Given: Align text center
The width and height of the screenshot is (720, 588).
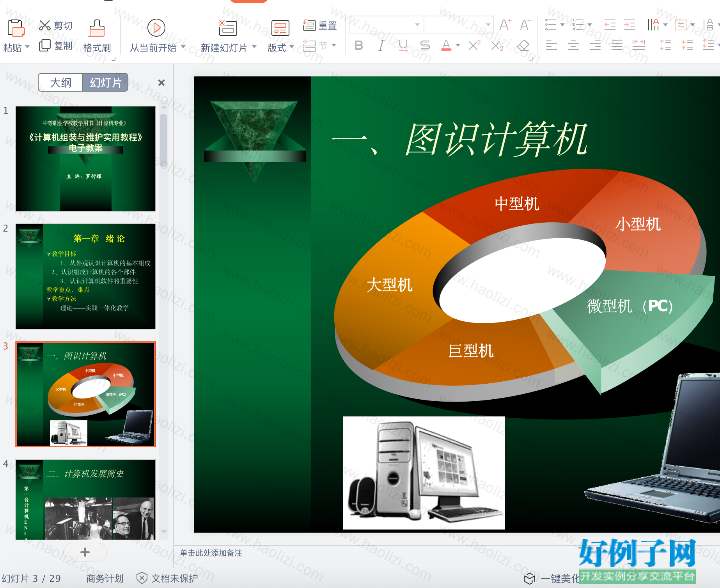Looking at the screenshot, I should 573,46.
